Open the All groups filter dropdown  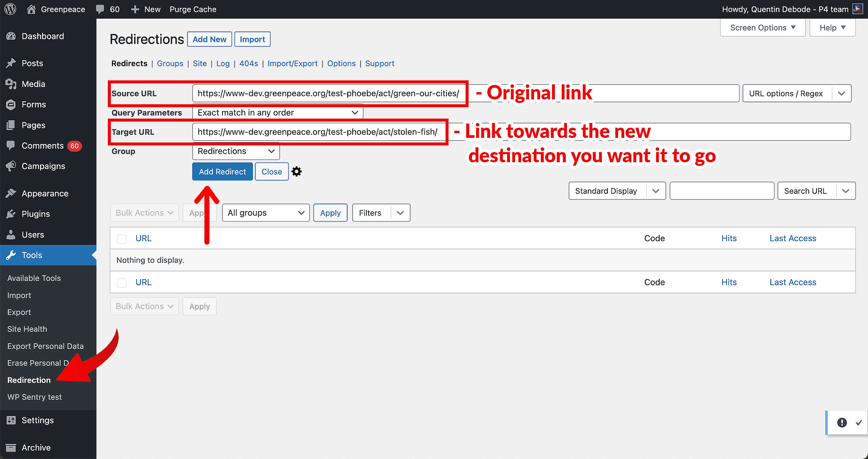[266, 213]
